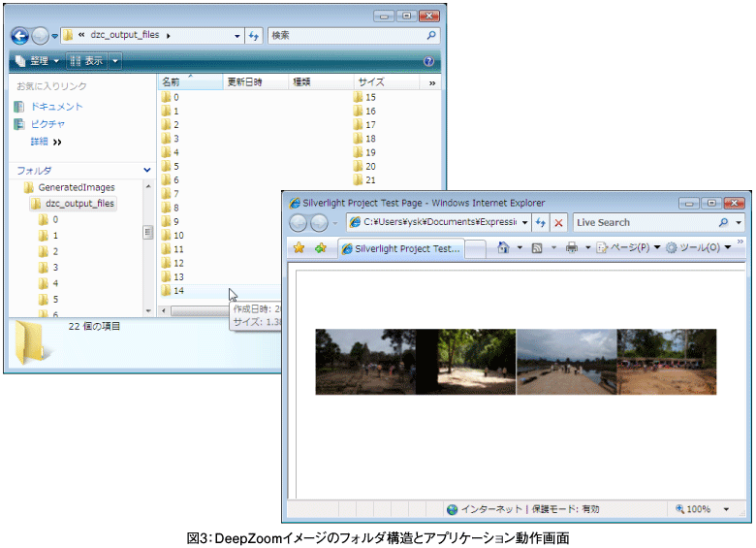756x548 pixels.
Task: Open the ドキュメント favorite link
Action: pos(56,106)
